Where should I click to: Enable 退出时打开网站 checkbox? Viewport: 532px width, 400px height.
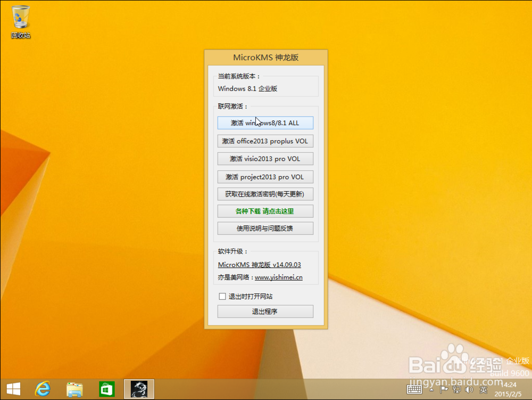[x=222, y=296]
